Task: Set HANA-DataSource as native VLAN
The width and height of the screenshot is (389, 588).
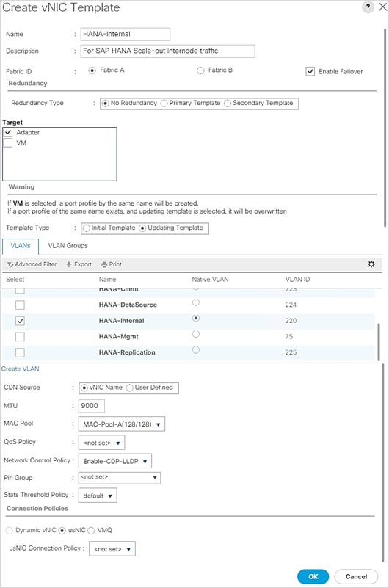Action: (x=196, y=302)
